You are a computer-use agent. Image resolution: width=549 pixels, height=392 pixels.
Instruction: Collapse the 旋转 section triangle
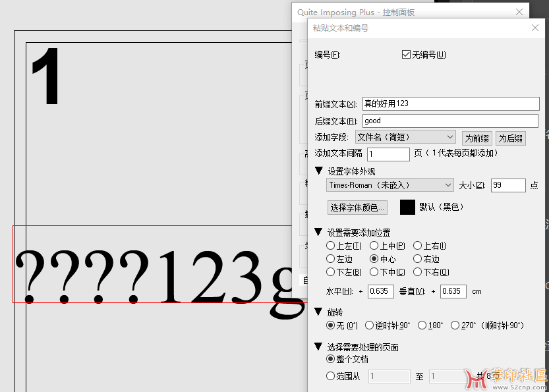tap(319, 312)
